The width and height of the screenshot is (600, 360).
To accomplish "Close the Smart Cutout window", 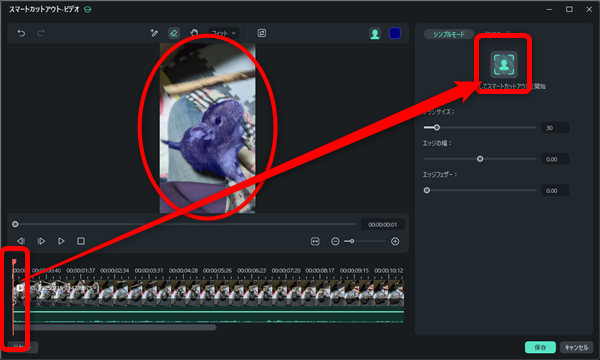I will 589,10.
